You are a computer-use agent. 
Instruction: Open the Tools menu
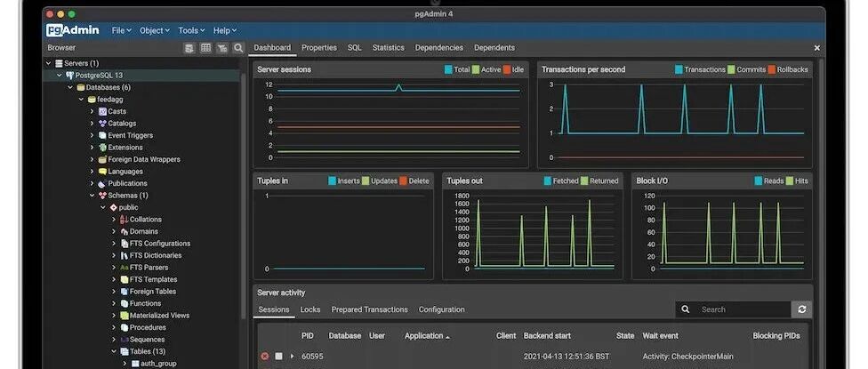[191, 30]
